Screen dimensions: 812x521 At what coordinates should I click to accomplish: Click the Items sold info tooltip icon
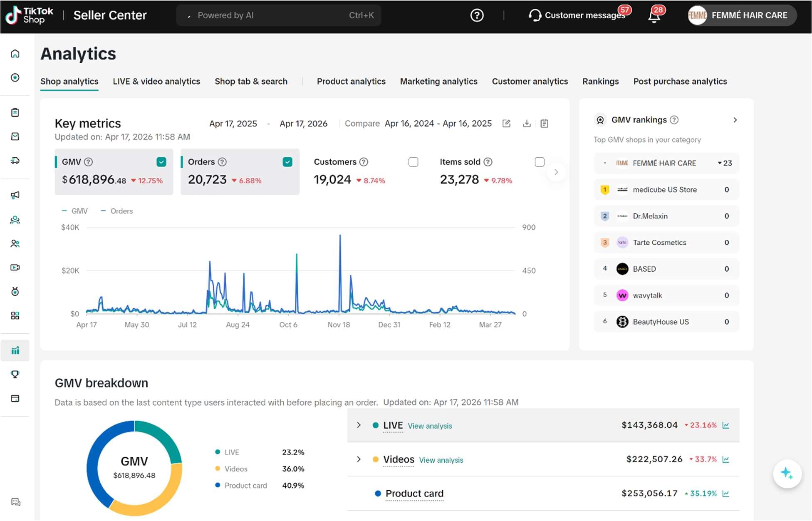point(488,162)
